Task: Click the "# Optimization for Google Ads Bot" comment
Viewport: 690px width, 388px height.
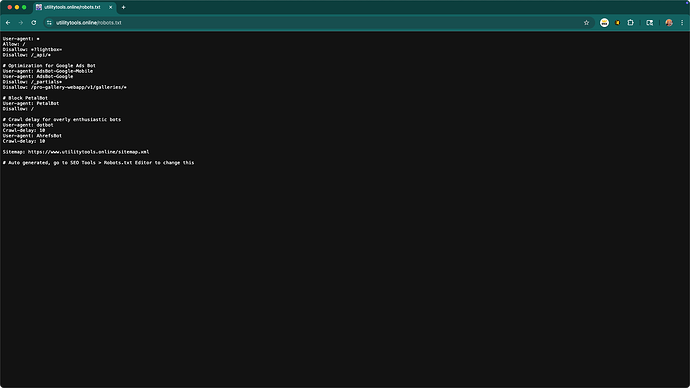Action: point(49,66)
